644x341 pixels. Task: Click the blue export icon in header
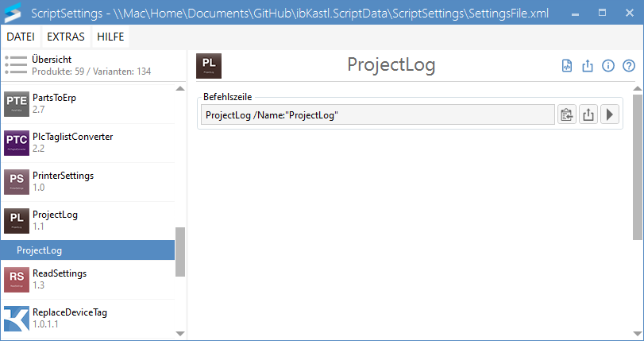point(588,66)
